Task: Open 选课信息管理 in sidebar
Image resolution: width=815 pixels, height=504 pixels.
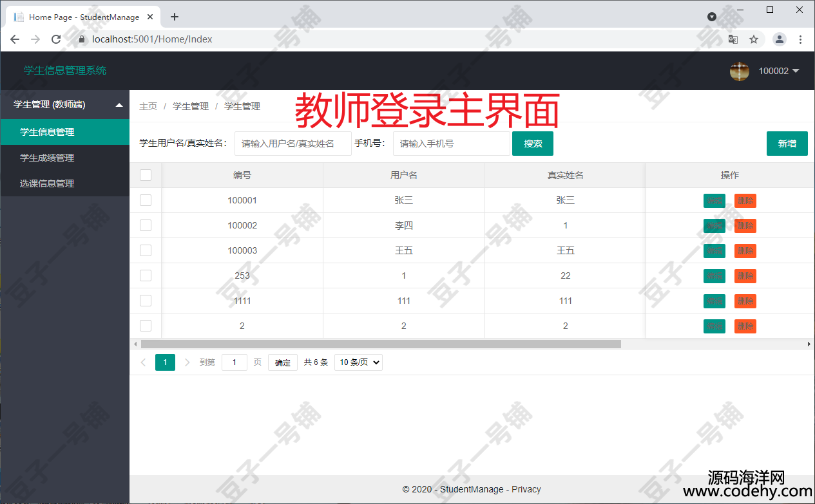Action: point(47,183)
